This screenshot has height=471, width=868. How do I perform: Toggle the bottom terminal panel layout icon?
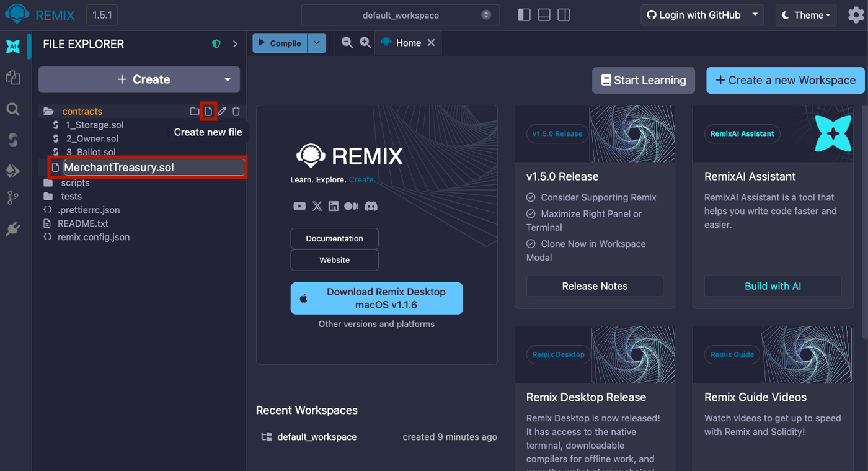click(x=544, y=15)
